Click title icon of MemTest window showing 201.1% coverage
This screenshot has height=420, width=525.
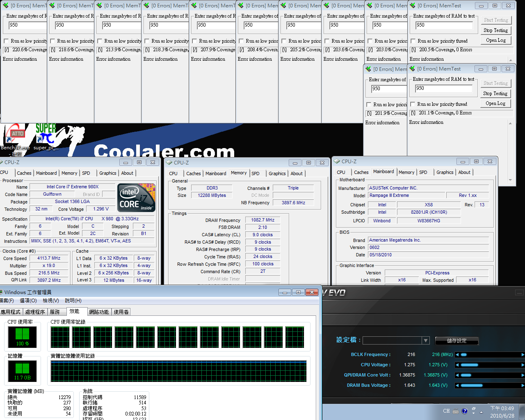coord(412,69)
